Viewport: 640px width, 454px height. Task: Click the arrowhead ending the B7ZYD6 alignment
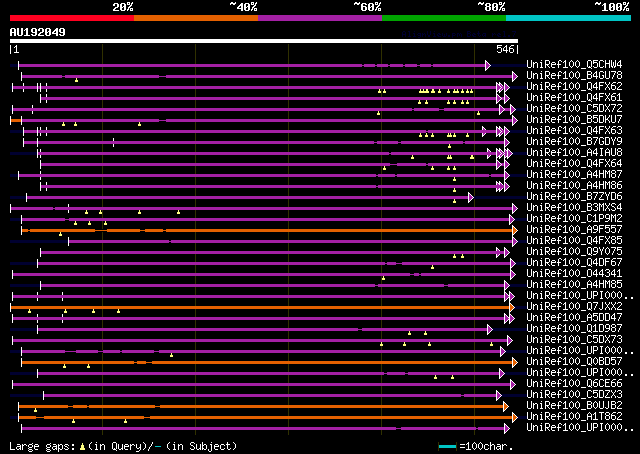(471, 198)
